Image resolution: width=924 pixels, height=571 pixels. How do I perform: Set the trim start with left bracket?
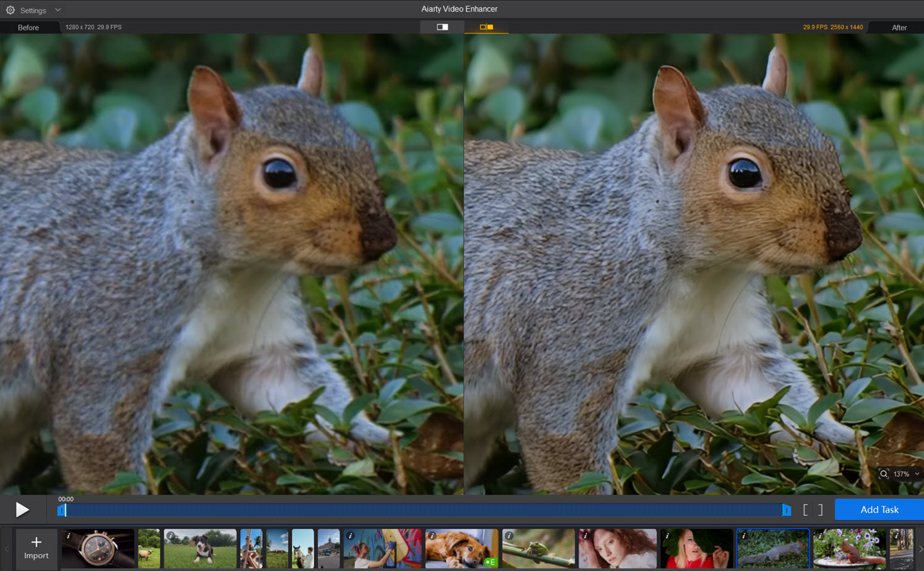pyautogui.click(x=805, y=510)
